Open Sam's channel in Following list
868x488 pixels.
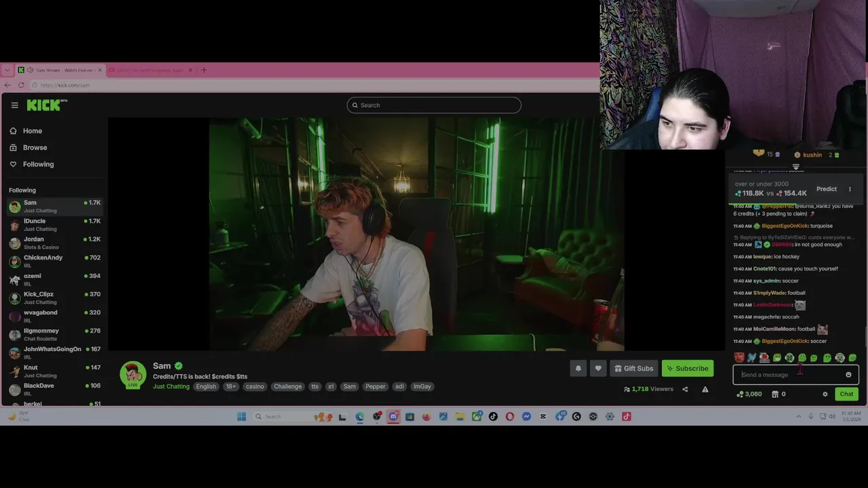coord(54,206)
